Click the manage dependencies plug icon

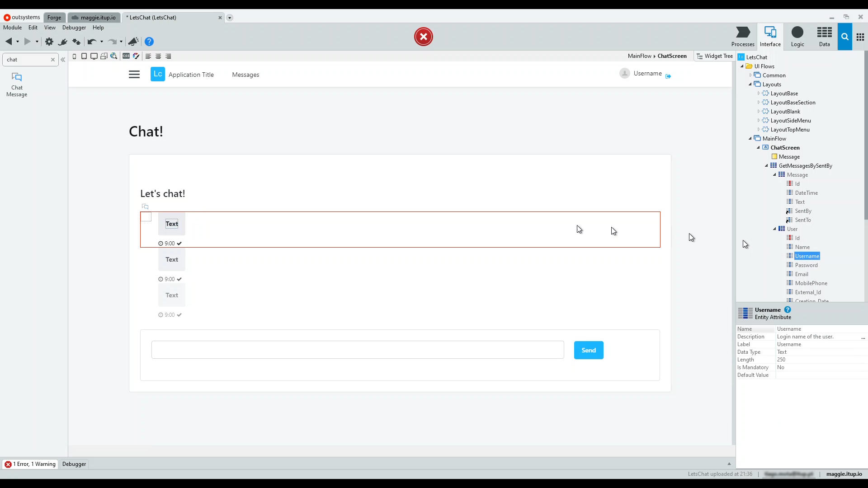tap(63, 42)
